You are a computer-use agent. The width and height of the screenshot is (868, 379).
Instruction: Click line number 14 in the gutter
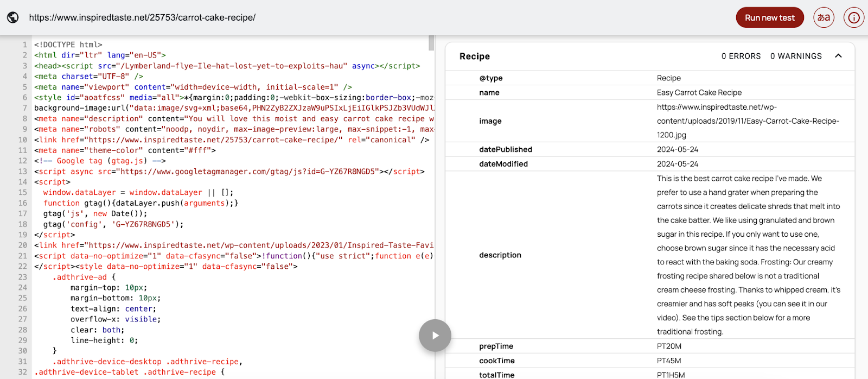pos(23,182)
